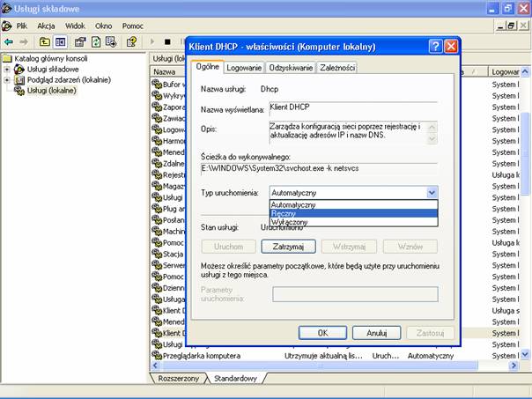Open the Typ uruchomienia dropdown arrow
Screen dimensions: 532x399
click(432, 193)
